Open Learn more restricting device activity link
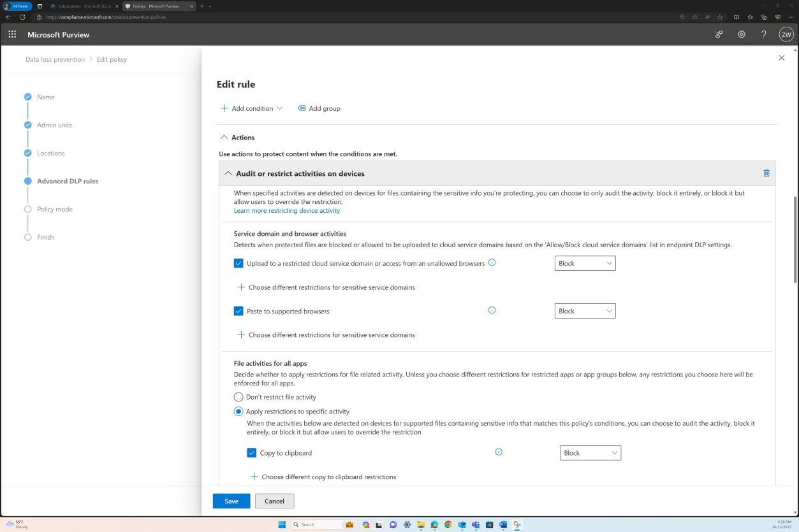Viewport: 799px width, 532px height. [286, 210]
